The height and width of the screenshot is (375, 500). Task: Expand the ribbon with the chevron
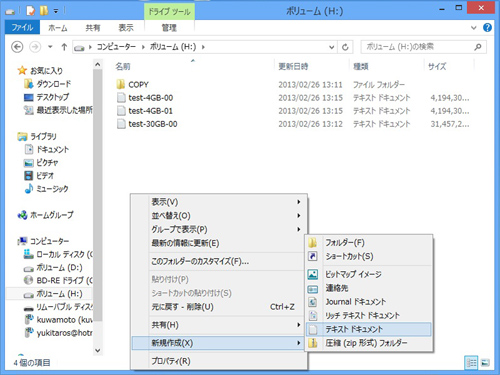(474, 28)
